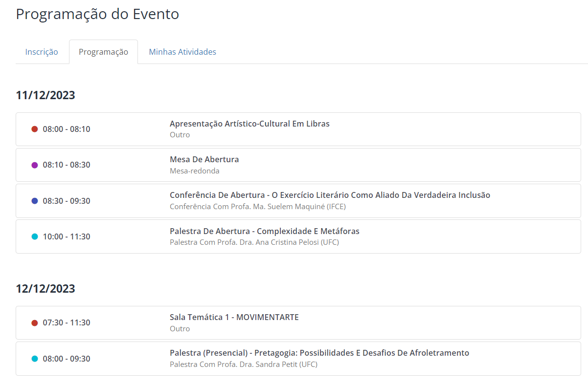This screenshot has width=588, height=386.
Task: Click Palestra Com Profa. Dra. Sandra Petit subtitle
Action: [243, 365]
